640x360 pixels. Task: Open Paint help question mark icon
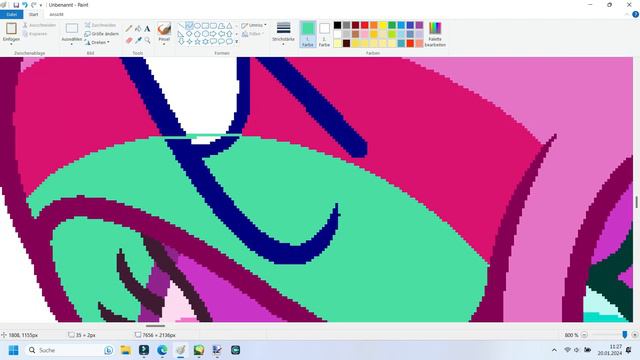pyautogui.click(x=636, y=14)
